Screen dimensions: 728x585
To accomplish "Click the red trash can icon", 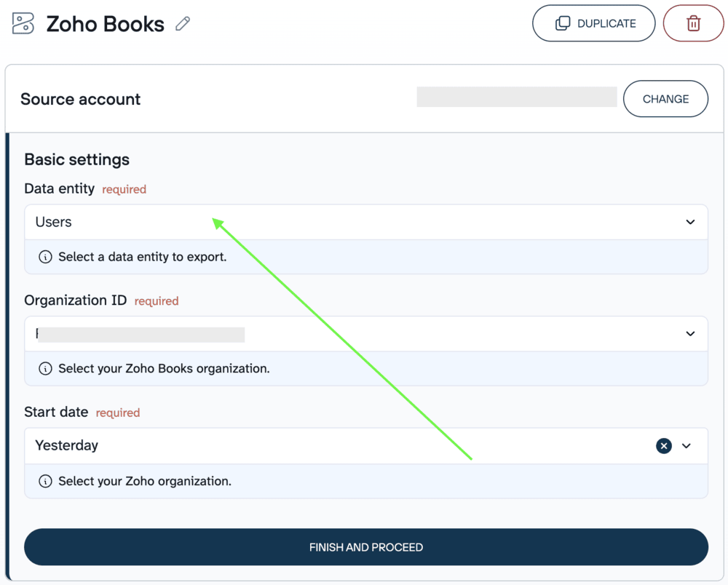I will click(693, 23).
